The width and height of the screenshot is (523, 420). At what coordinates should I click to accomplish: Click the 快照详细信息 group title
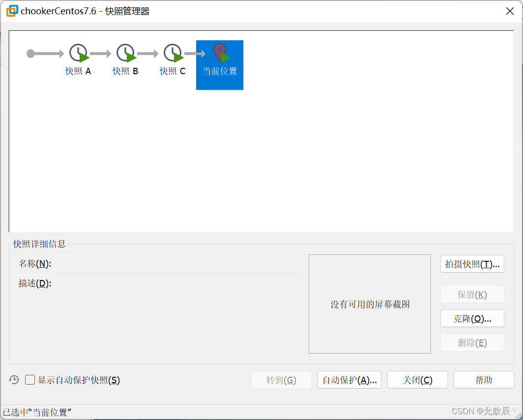pyautogui.click(x=39, y=244)
